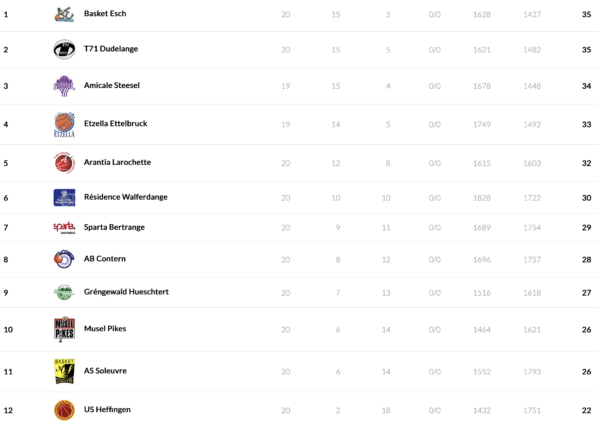Click the Gréngewald Hueschtert logo

(64, 292)
